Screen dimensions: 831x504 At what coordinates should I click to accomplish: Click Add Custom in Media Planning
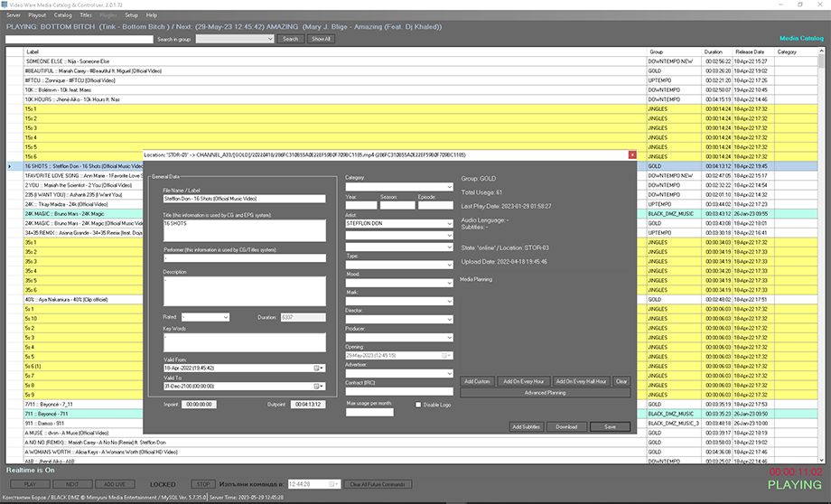pos(477,381)
